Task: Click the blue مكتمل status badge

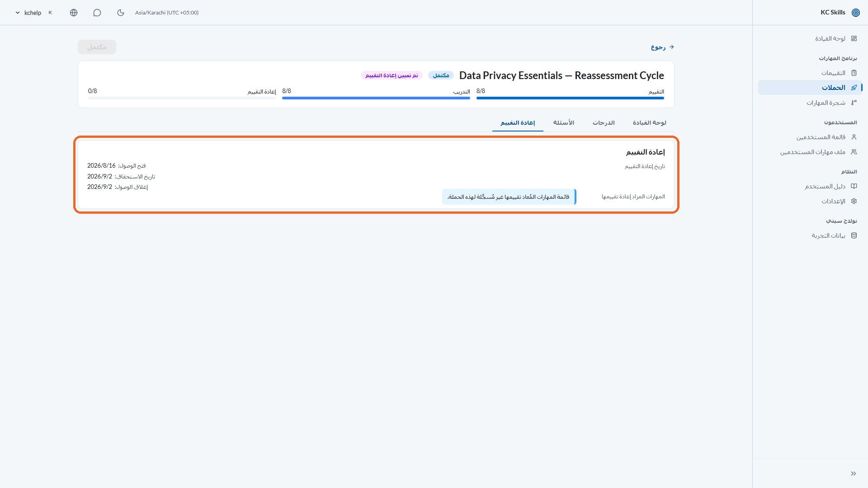Action: [x=441, y=75]
